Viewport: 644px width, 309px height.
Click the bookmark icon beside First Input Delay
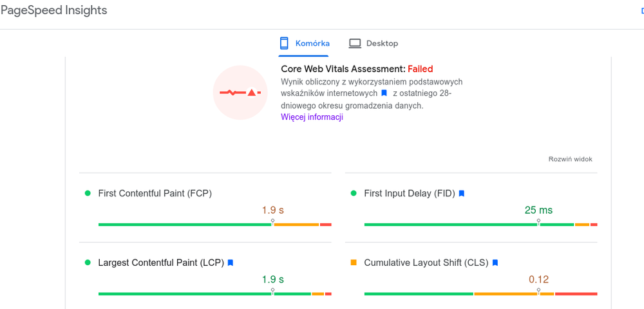pyautogui.click(x=461, y=193)
